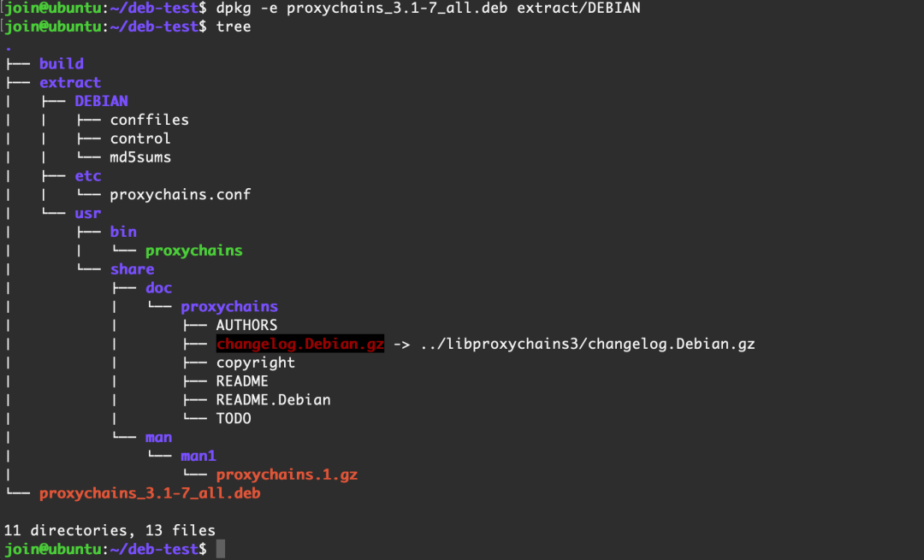Click the 'tree' command text
924x560 pixels.
tap(234, 27)
